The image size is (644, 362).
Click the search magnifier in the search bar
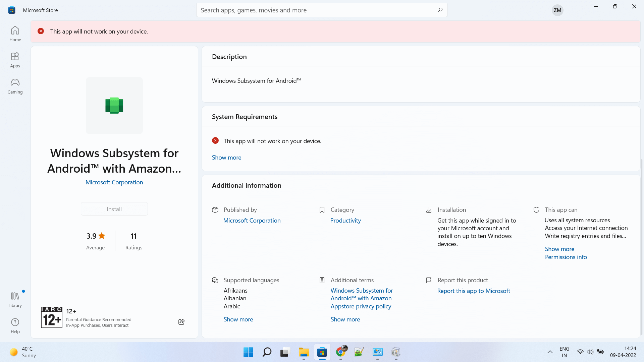pyautogui.click(x=440, y=10)
